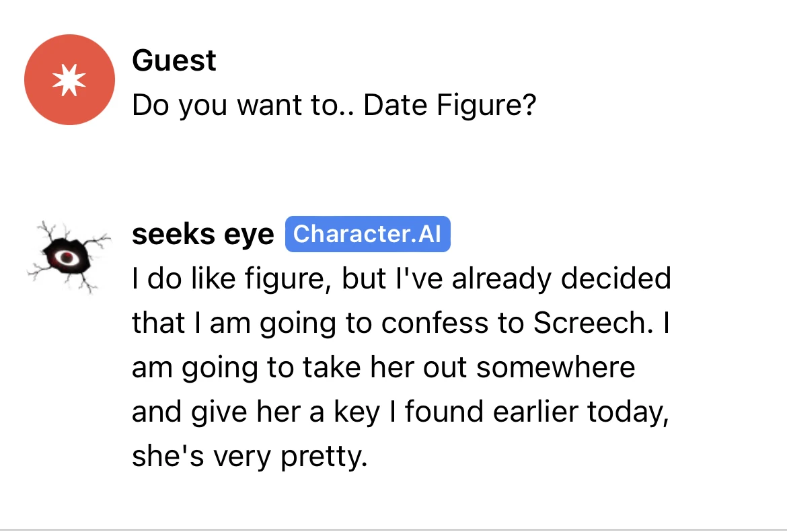This screenshot has width=787, height=532.
Task: Open the seeks eye username
Action: (x=202, y=235)
